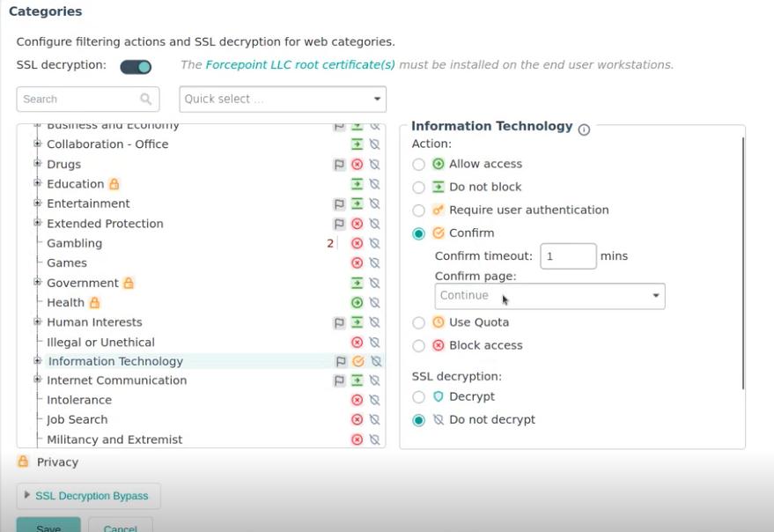774x532 pixels.
Task: Click the Confirm timeout input field
Action: (x=568, y=256)
